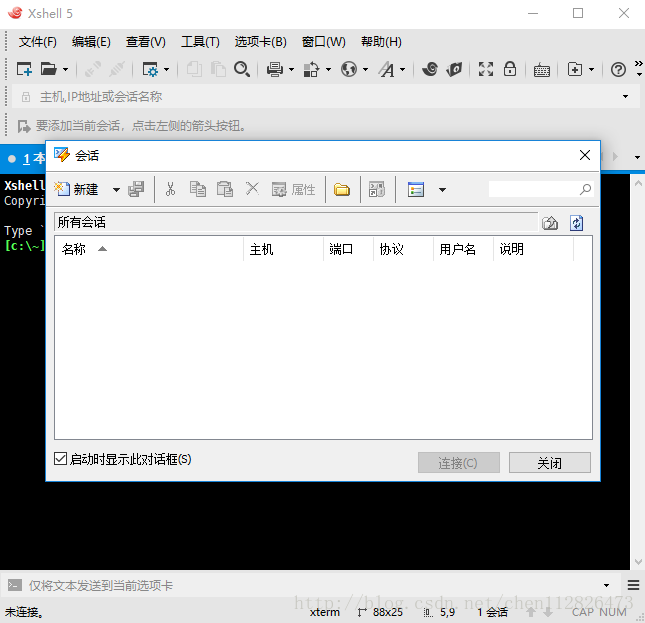This screenshot has height=623, width=645.
Task: Click the 所有会话 path field
Action: pos(296,222)
